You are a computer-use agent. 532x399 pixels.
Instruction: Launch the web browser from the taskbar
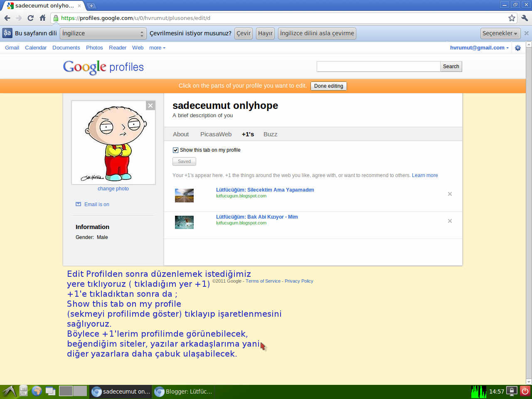click(x=37, y=391)
